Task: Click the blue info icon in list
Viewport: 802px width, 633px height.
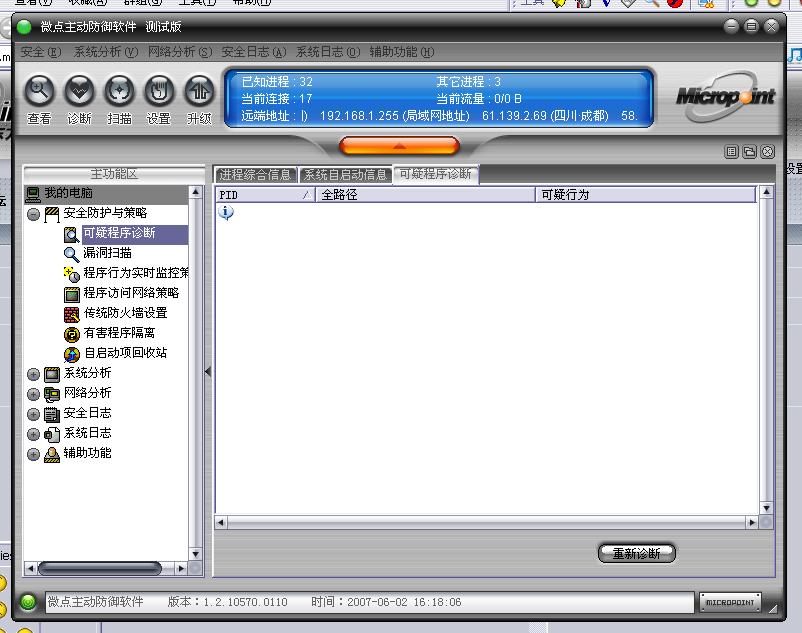Action: (x=226, y=212)
